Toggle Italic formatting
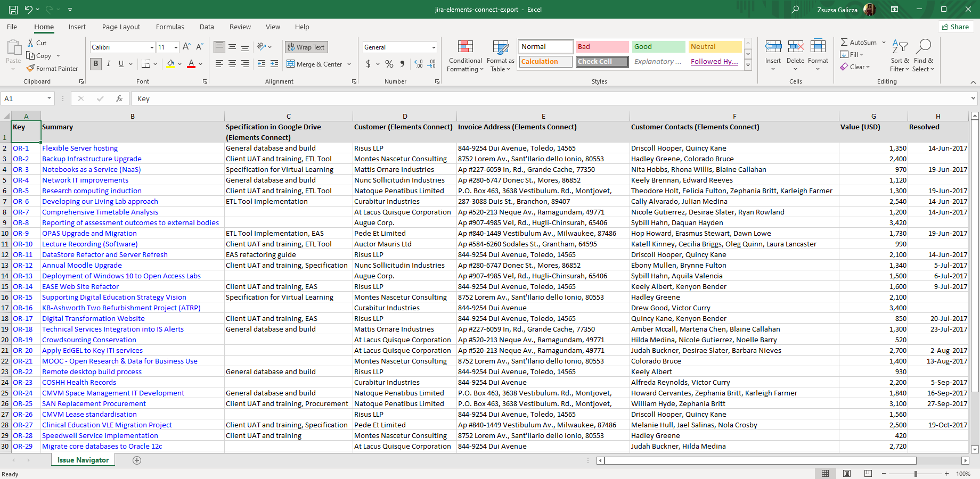The image size is (980, 479). [x=109, y=64]
